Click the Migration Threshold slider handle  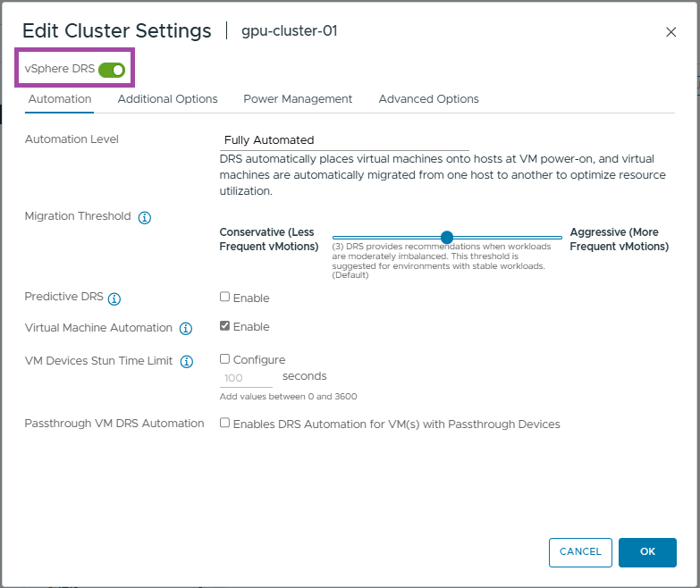tap(447, 238)
